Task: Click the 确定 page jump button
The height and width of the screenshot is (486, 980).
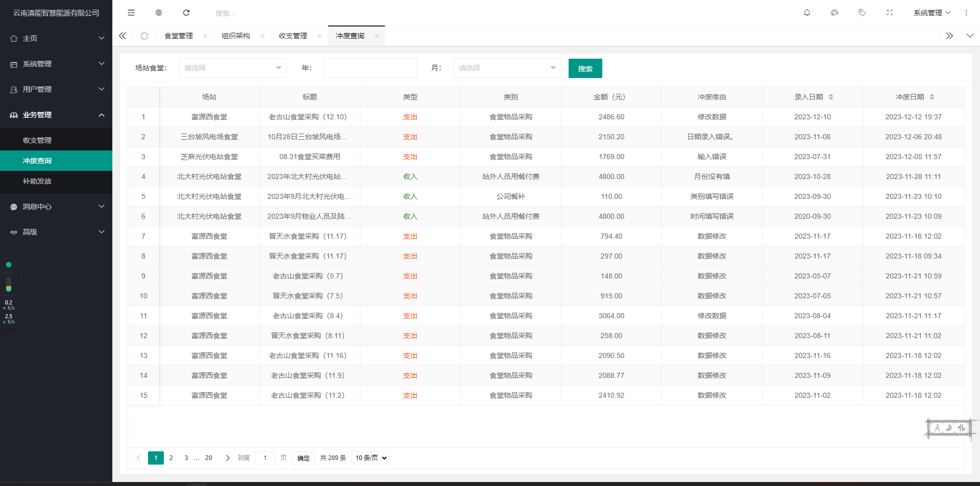Action: pos(304,458)
